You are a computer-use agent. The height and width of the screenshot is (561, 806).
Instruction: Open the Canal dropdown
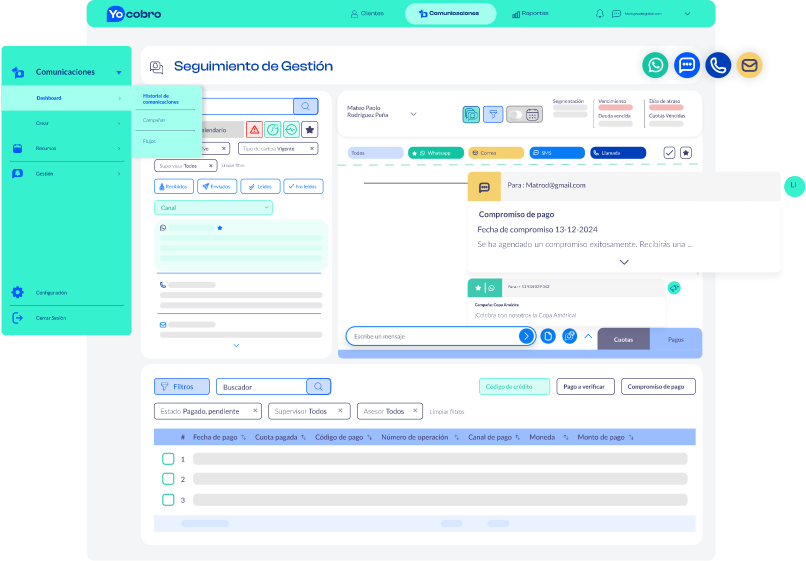coord(213,208)
